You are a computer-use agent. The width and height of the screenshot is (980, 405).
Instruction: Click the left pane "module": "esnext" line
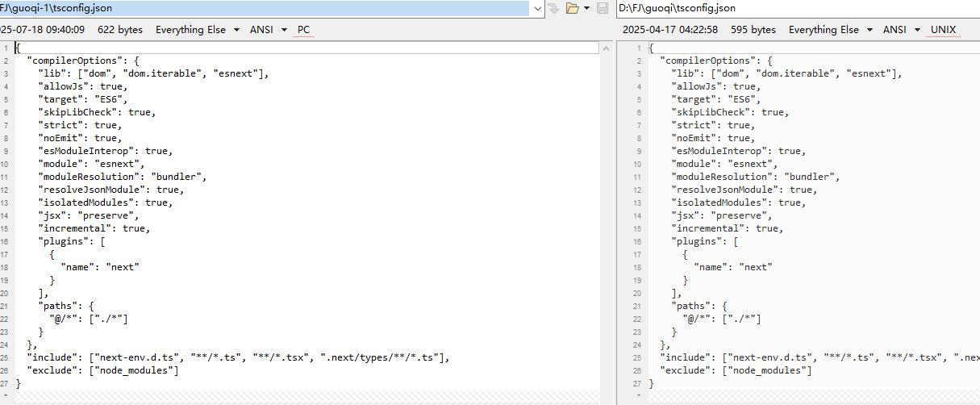click(92, 164)
